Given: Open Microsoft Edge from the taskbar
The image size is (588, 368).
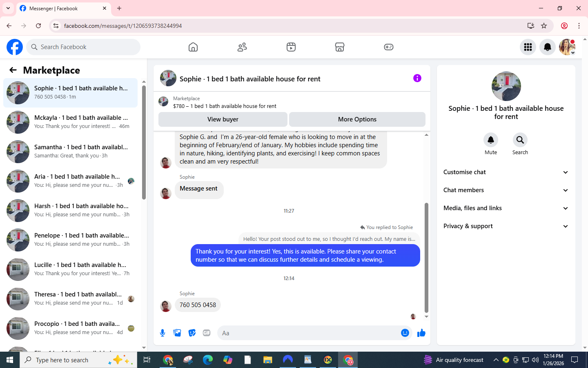Looking at the screenshot, I should [208, 360].
